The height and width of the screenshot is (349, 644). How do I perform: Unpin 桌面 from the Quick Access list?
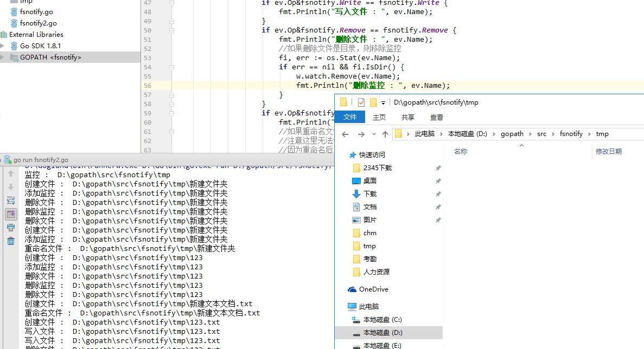(x=438, y=181)
